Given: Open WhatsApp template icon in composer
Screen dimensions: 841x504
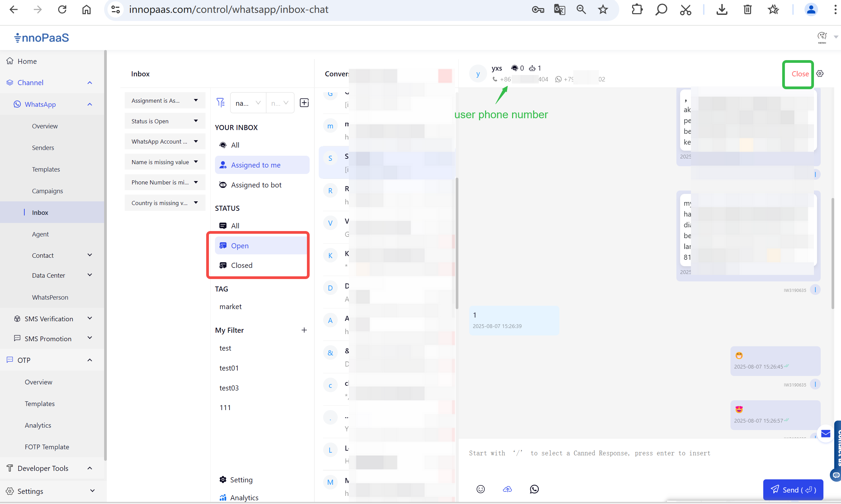Looking at the screenshot, I should (534, 489).
